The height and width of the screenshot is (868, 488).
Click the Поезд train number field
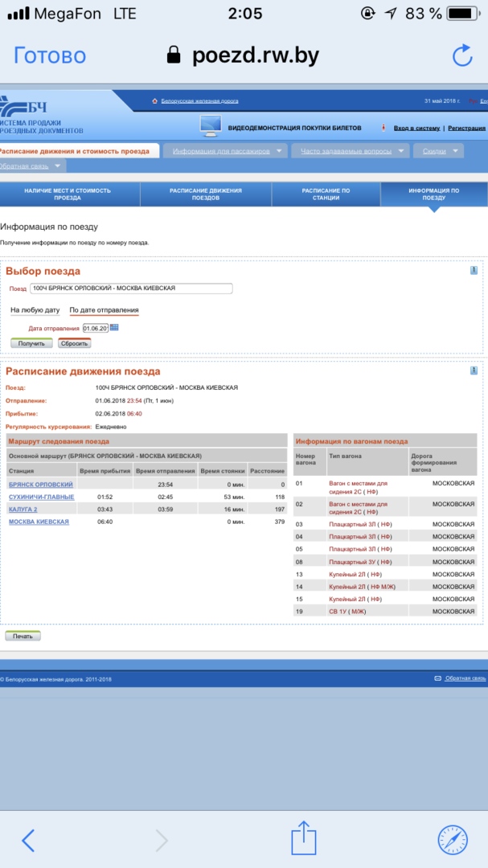132,289
